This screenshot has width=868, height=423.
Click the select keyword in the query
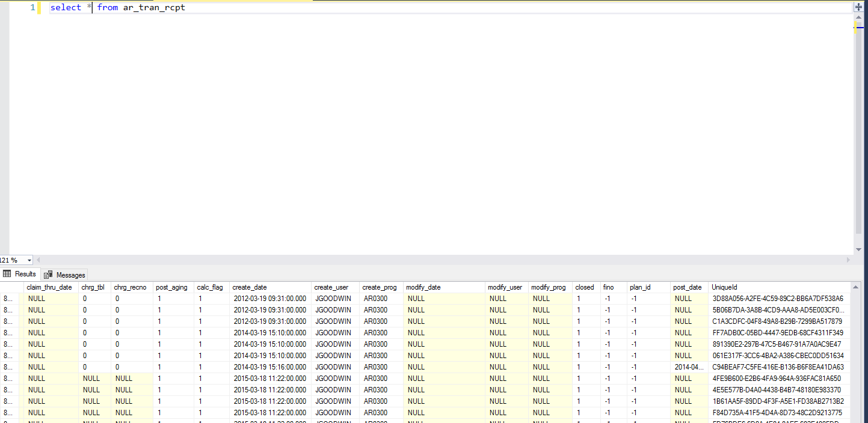[66, 7]
